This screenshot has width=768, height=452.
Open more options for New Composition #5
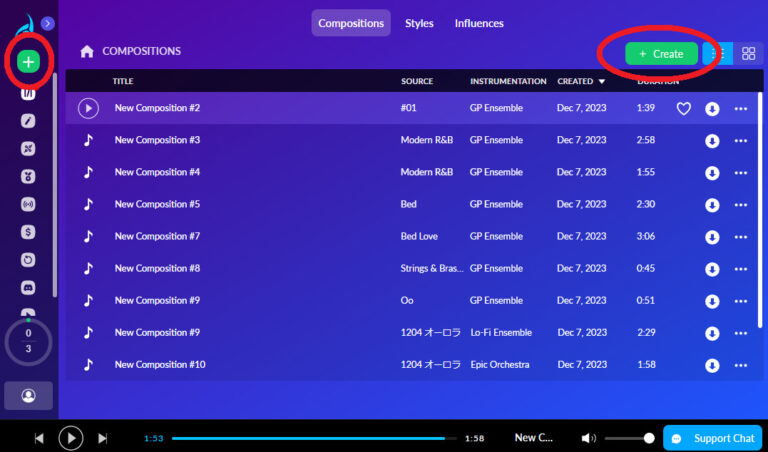coord(740,205)
